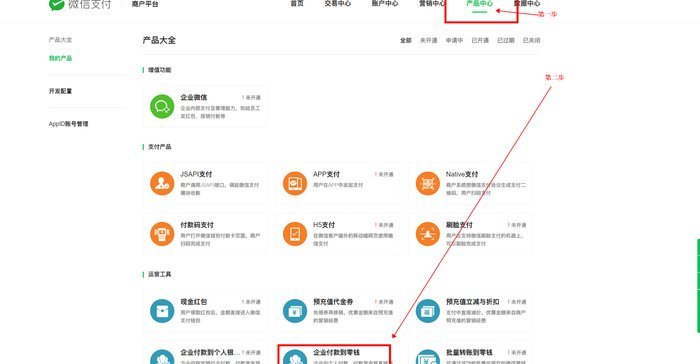Open the 数据中心 nav tab
Image resolution: width=700 pixels, height=364 pixels.
527,4
